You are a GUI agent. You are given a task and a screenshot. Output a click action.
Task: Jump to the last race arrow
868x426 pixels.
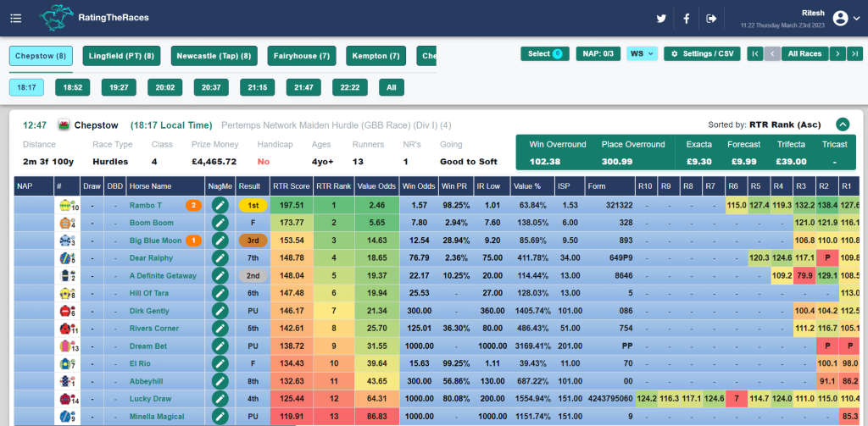coord(855,53)
